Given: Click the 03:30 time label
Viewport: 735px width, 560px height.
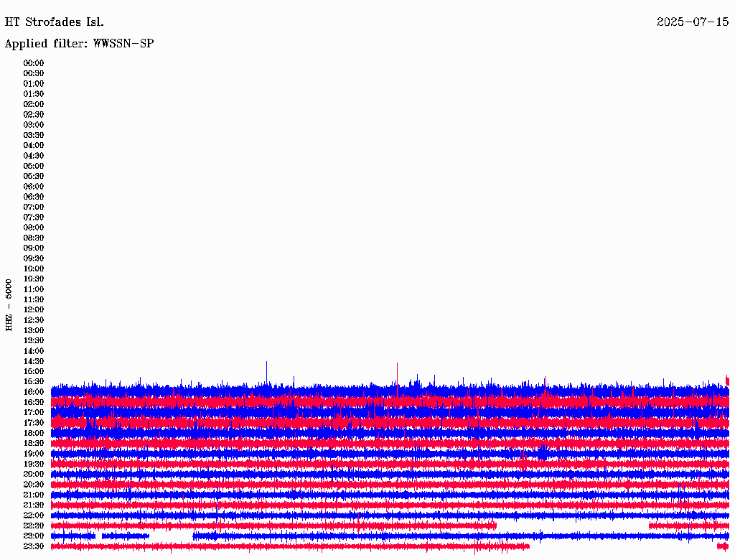Looking at the screenshot, I should pyautogui.click(x=34, y=135).
